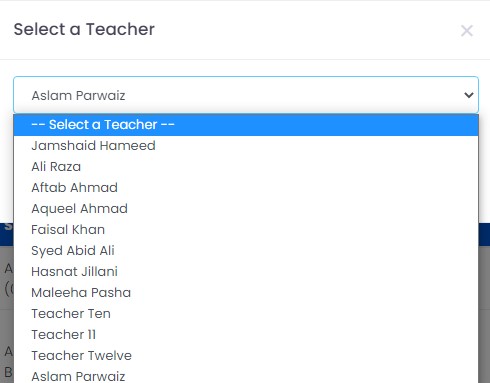The height and width of the screenshot is (383, 490).
Task: Select Maleeha Pasha as teacher
Action: tap(246, 293)
